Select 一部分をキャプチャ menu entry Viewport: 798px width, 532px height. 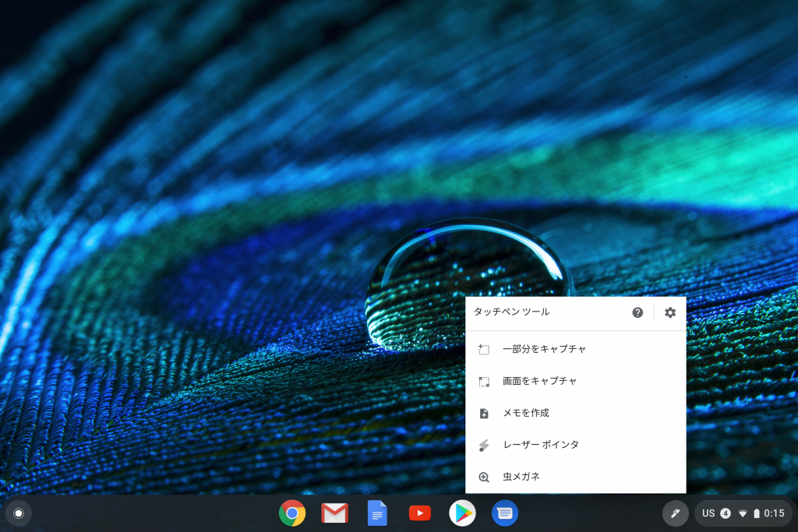click(576, 349)
